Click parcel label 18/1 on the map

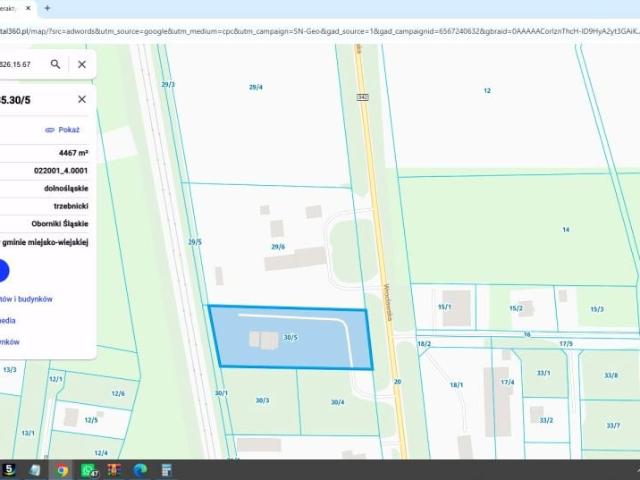456,384
